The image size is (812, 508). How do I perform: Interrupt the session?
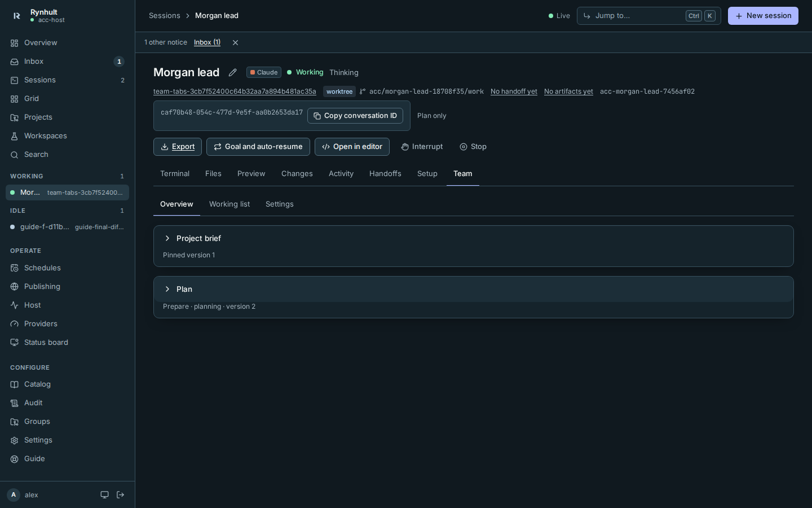tap(422, 147)
